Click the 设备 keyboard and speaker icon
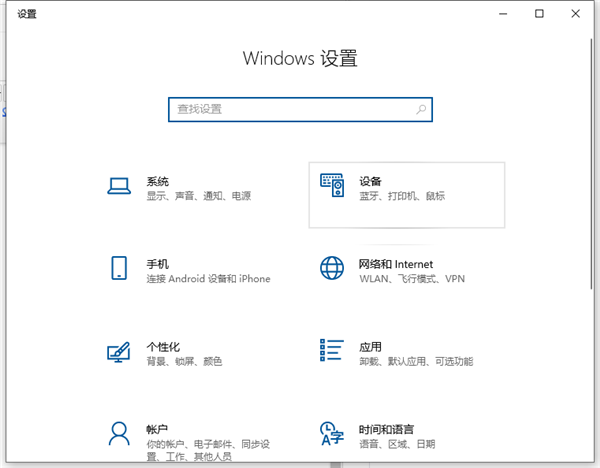The width and height of the screenshot is (600, 468). pyautogui.click(x=332, y=186)
